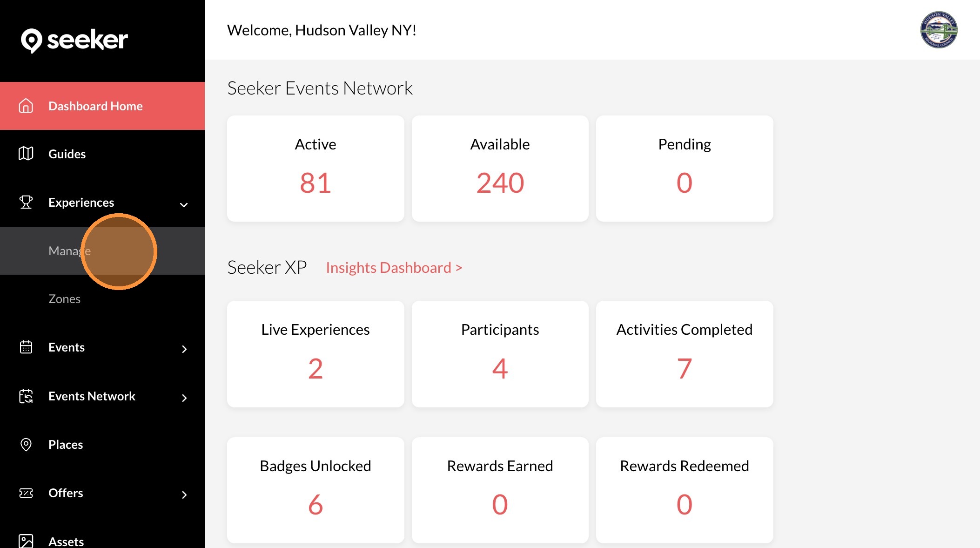Select Zones under Experiences

coord(65,299)
